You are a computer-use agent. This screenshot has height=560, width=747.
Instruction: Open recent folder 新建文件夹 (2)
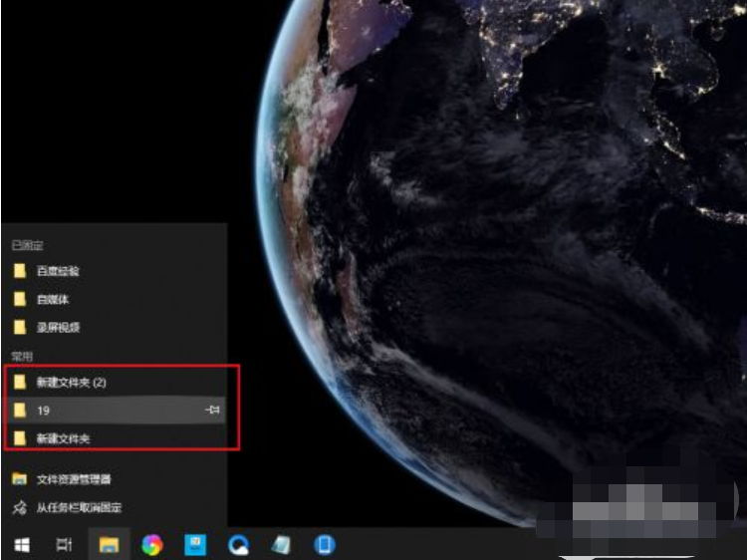(x=70, y=382)
